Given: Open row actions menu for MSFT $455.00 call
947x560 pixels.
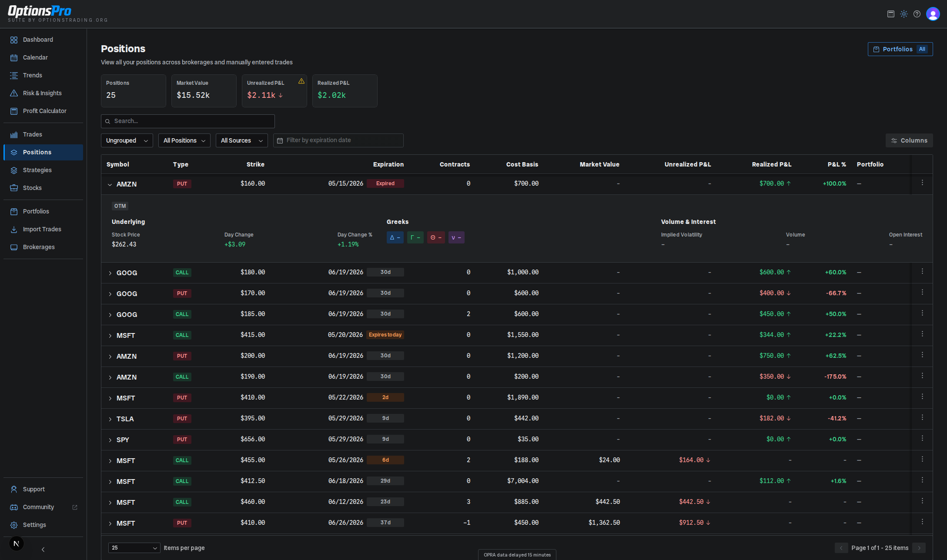Looking at the screenshot, I should pos(922,460).
